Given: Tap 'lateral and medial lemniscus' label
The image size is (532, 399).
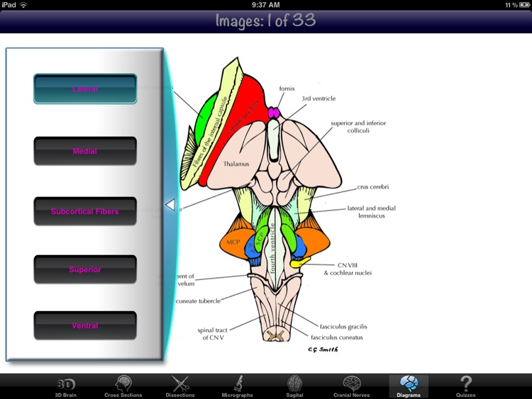Looking at the screenshot, I should [372, 212].
